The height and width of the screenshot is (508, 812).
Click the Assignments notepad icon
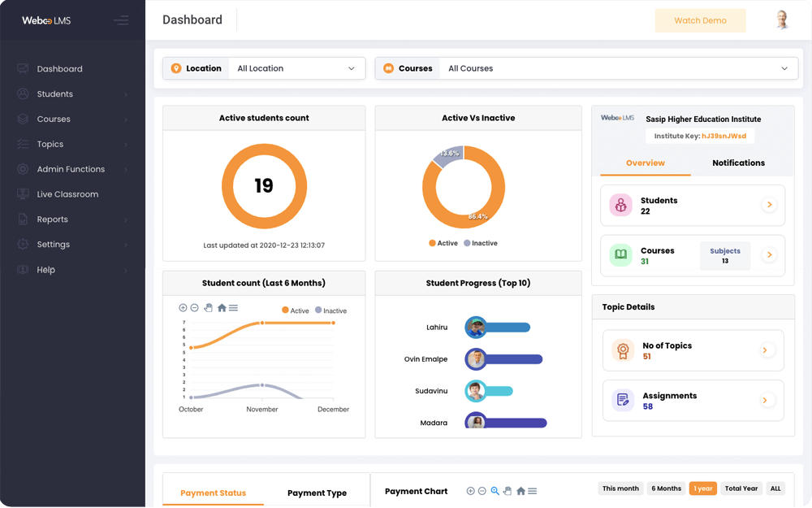pyautogui.click(x=623, y=400)
